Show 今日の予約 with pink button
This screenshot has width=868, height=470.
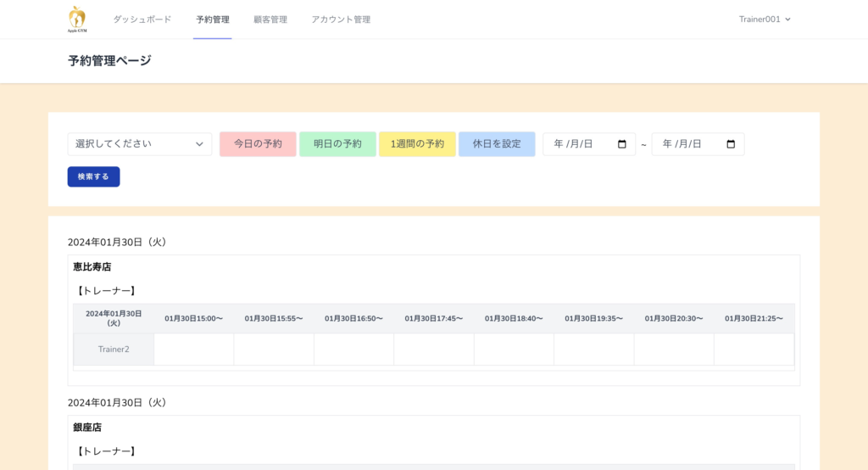point(258,144)
